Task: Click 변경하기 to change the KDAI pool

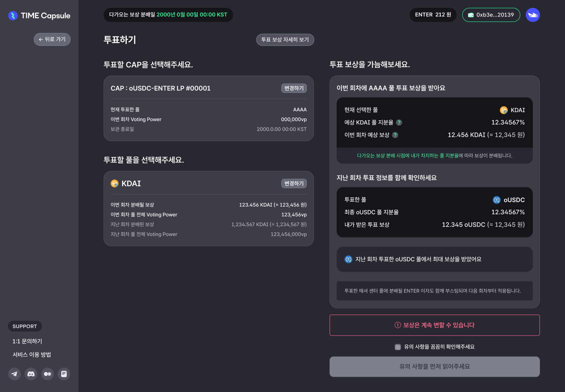Action: point(294,183)
